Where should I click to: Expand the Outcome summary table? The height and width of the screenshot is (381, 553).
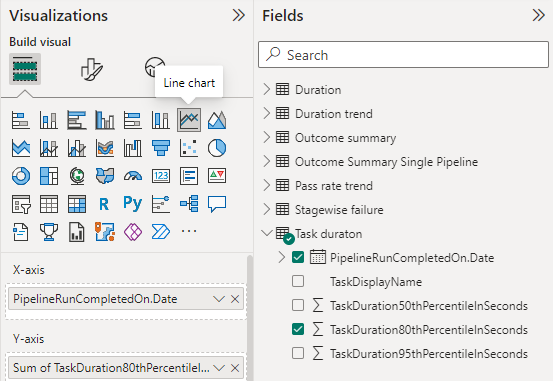(x=267, y=137)
